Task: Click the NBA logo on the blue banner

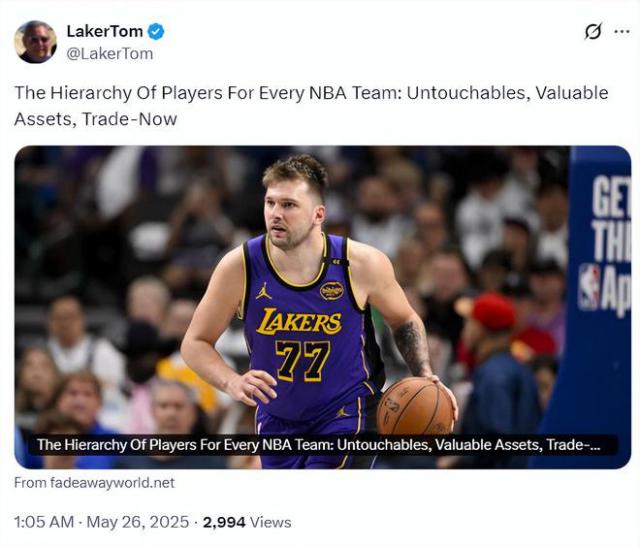Action: pos(589,287)
